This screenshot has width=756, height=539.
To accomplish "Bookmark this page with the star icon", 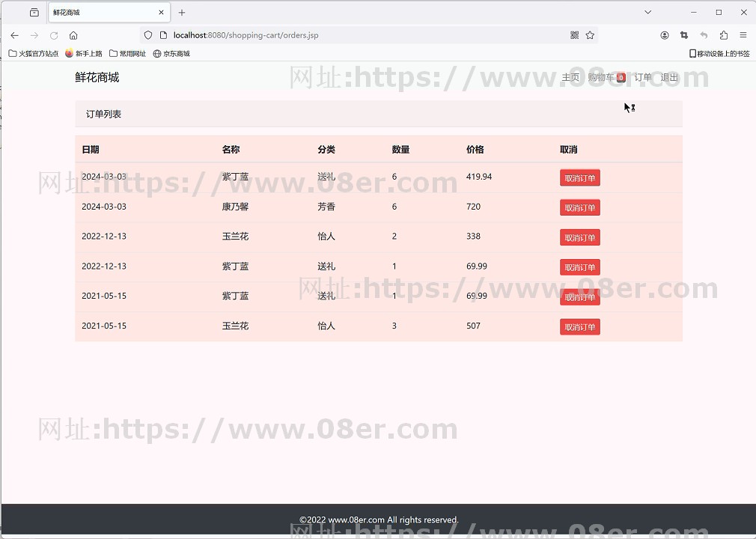I will click(590, 35).
